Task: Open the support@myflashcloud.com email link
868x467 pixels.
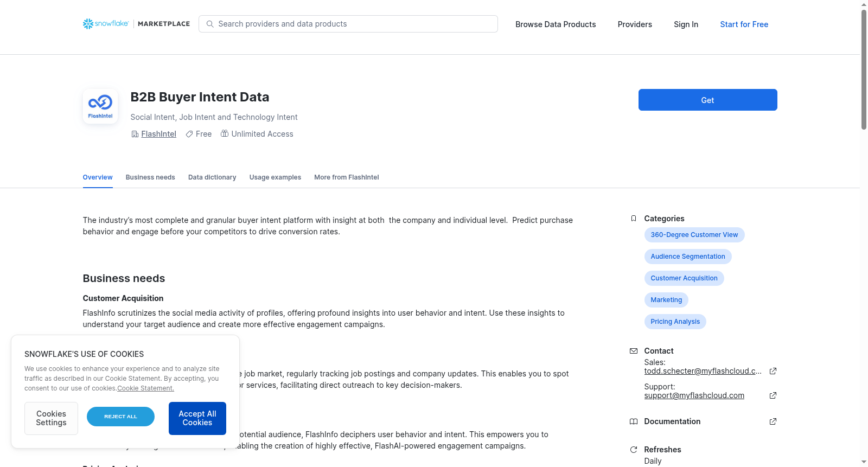Action: [694, 395]
